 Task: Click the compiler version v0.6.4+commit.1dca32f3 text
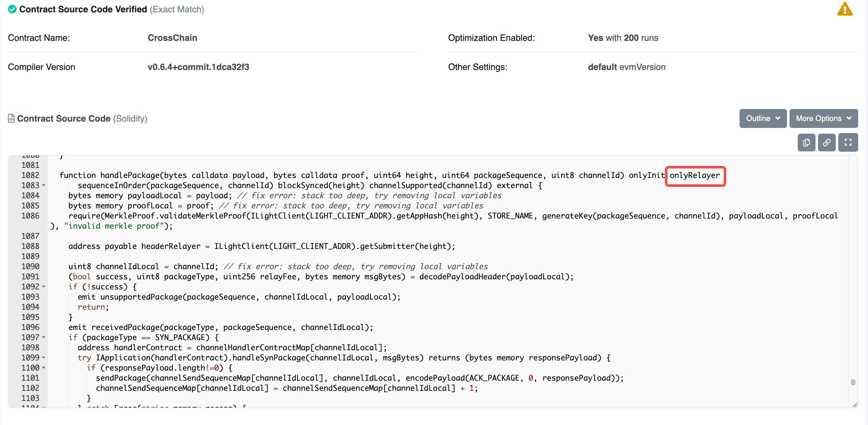[198, 67]
